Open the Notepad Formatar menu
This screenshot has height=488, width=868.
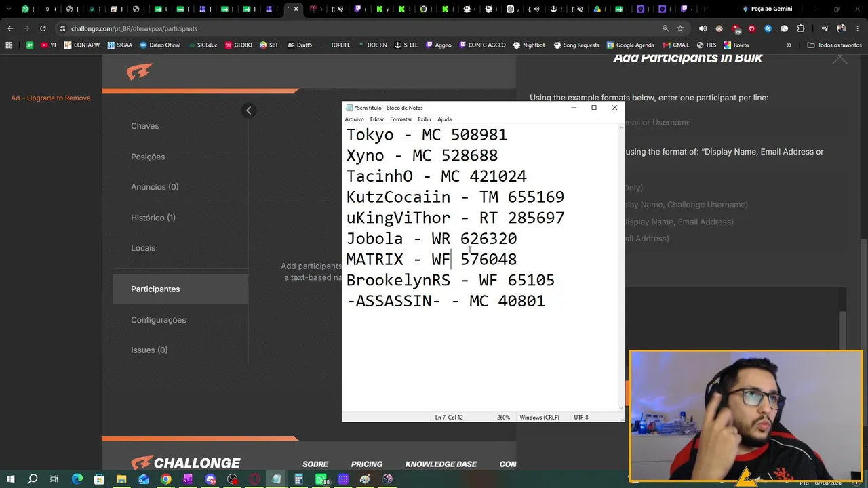[x=401, y=119]
